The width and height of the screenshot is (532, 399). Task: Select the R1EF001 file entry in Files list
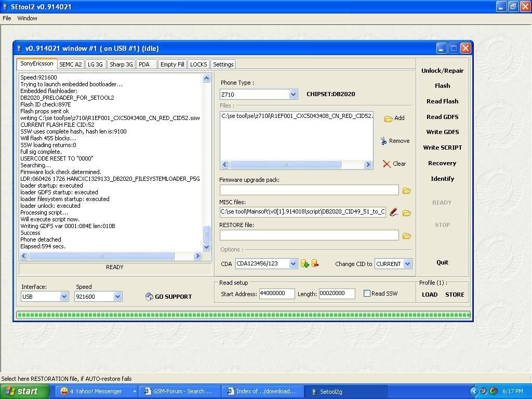(297, 116)
